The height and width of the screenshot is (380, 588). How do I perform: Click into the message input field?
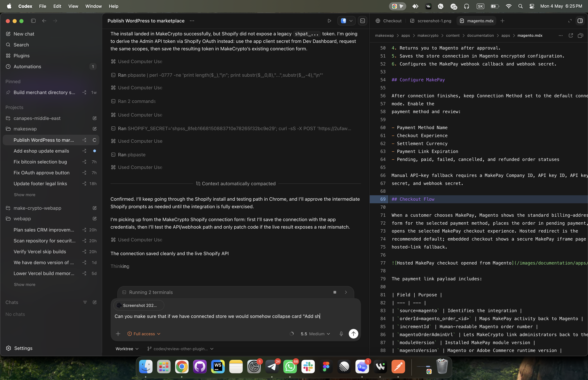(x=236, y=316)
